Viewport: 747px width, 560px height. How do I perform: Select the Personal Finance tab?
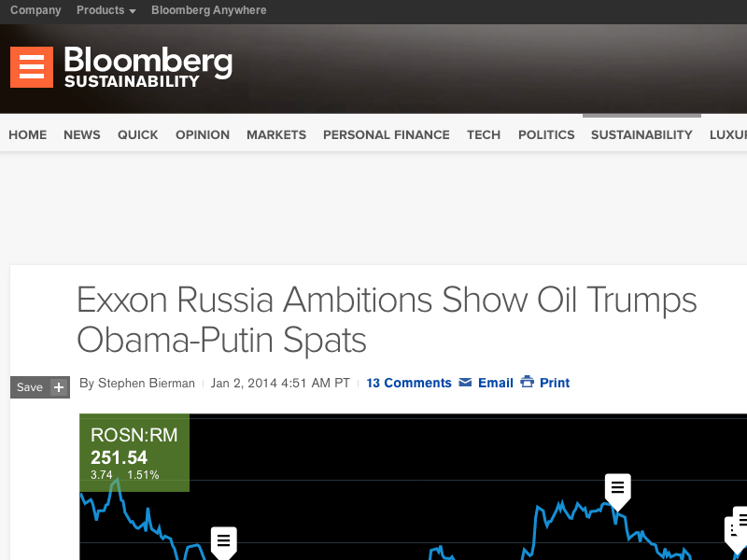(x=387, y=134)
